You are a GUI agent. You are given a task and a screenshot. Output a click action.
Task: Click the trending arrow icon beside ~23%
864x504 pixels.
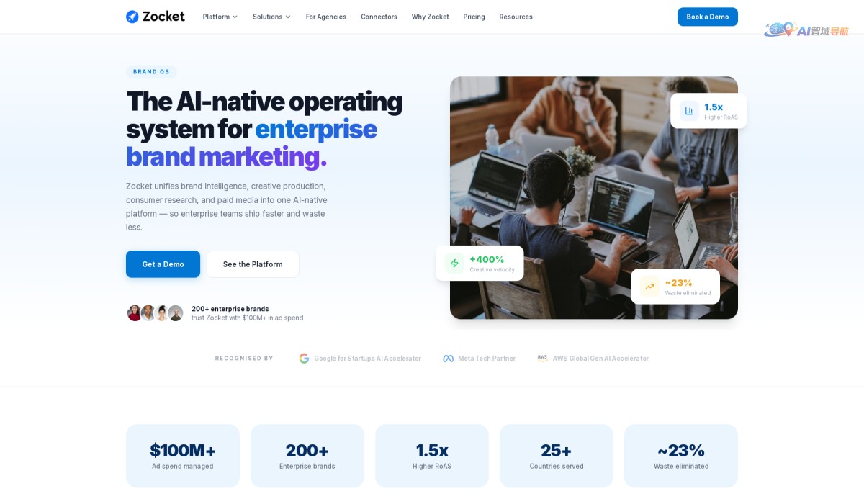click(649, 287)
